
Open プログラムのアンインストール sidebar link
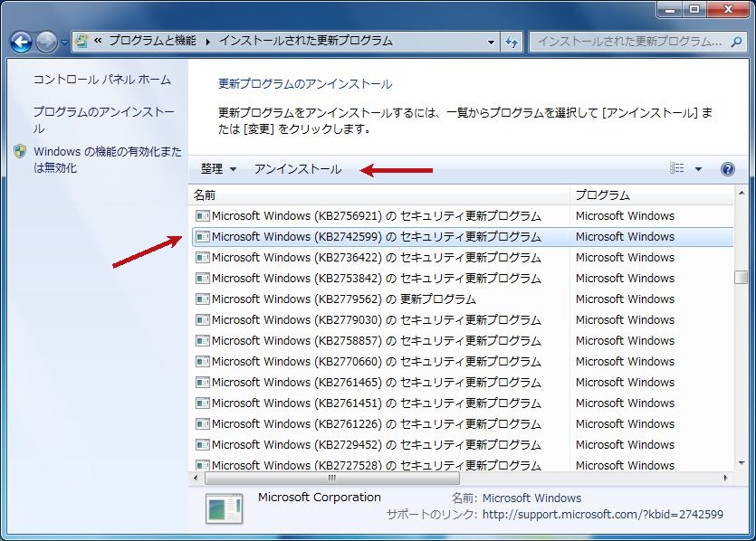(x=103, y=120)
